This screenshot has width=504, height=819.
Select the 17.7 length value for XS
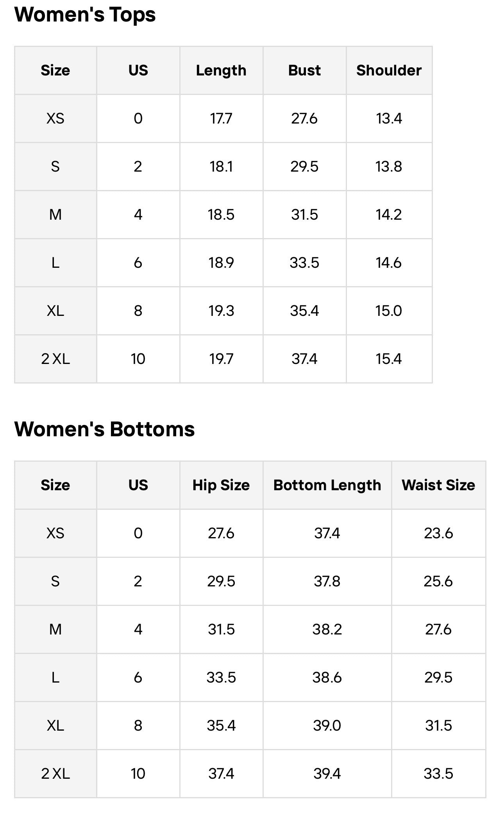pos(221,118)
